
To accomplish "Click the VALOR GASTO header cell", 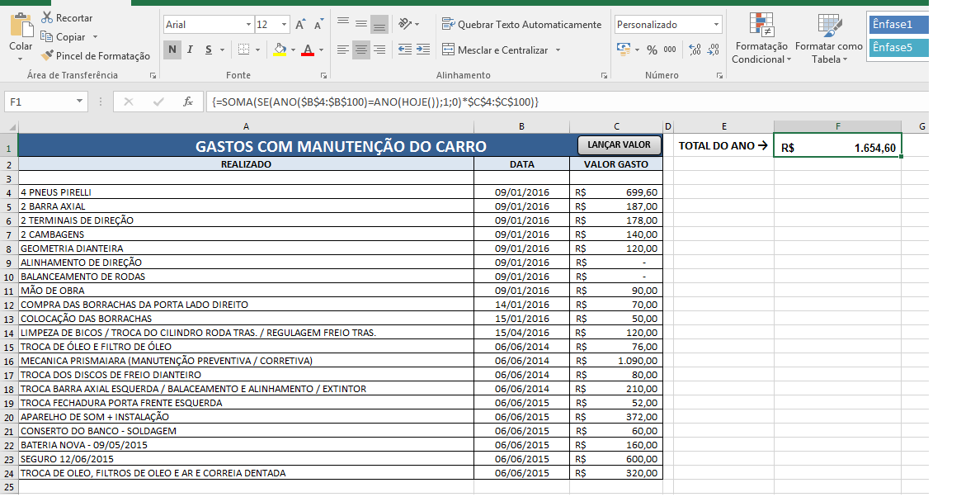I will 616,164.
